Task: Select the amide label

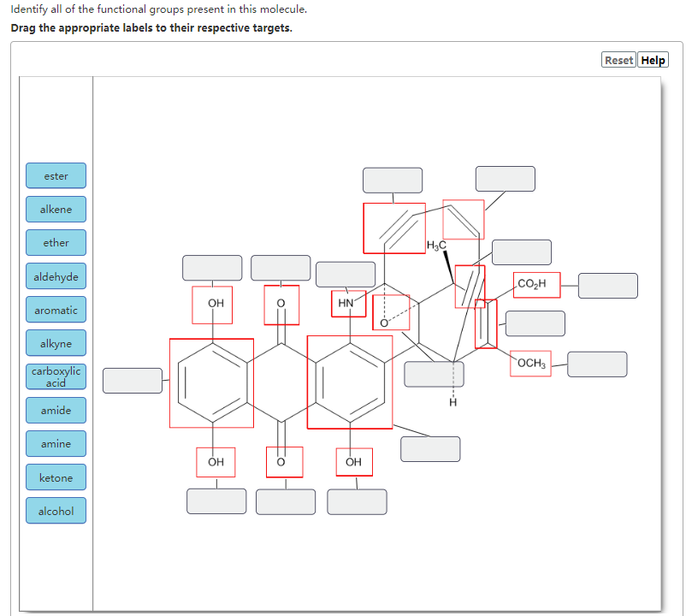Action: 56,410
